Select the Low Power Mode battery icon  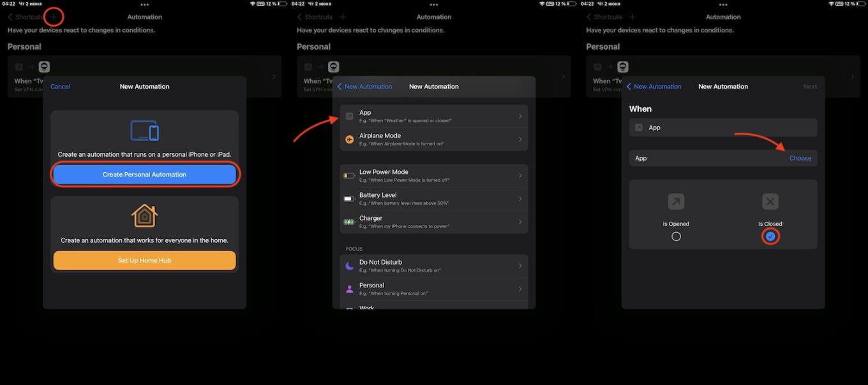point(349,175)
